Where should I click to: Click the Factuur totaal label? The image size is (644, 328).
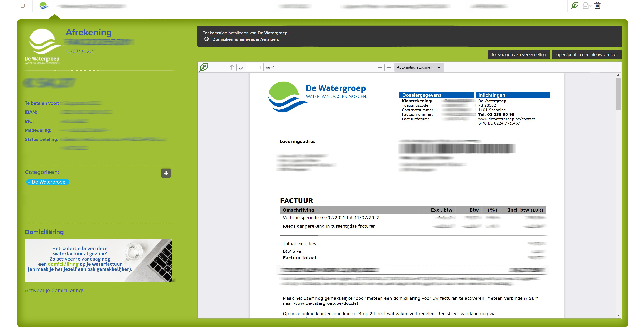(x=299, y=258)
